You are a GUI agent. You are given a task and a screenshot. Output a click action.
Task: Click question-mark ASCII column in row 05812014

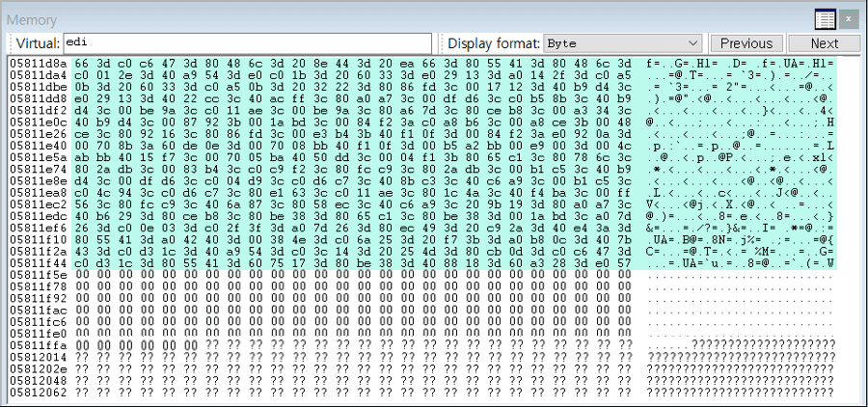[741, 357]
